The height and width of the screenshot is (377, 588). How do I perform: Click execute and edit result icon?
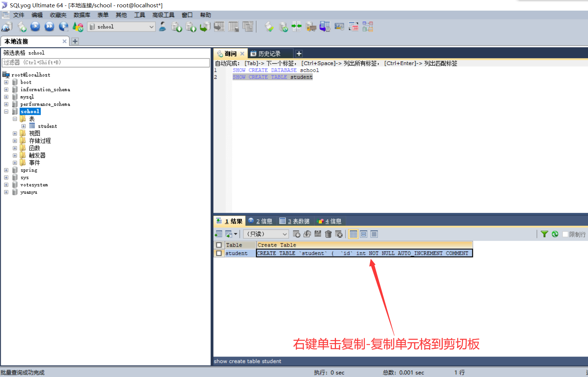click(64, 27)
